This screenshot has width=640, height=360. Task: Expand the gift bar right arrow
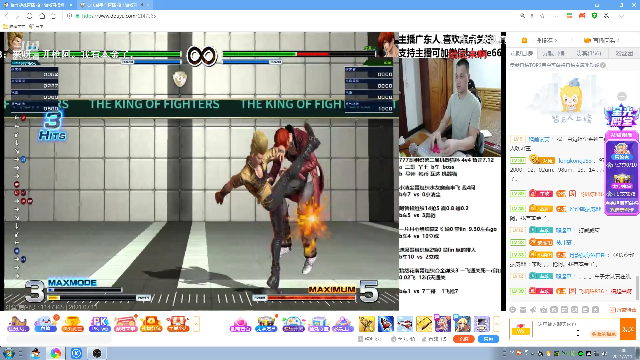(496, 324)
